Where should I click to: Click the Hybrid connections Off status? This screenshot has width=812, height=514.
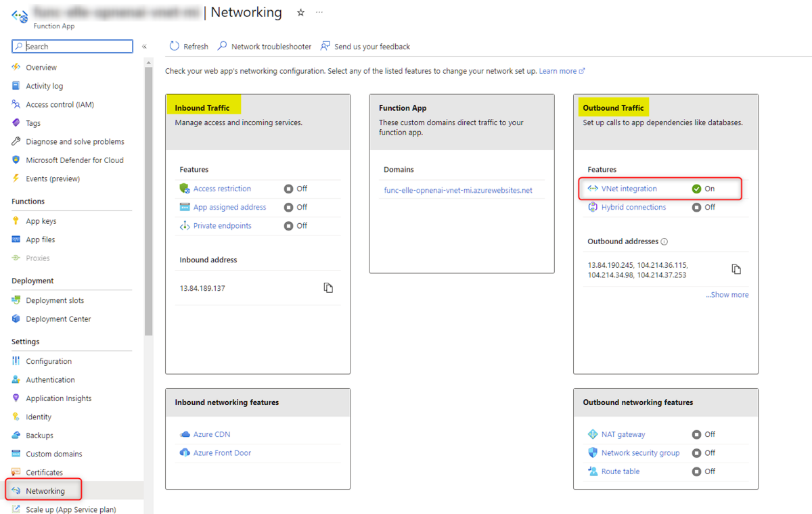click(704, 207)
